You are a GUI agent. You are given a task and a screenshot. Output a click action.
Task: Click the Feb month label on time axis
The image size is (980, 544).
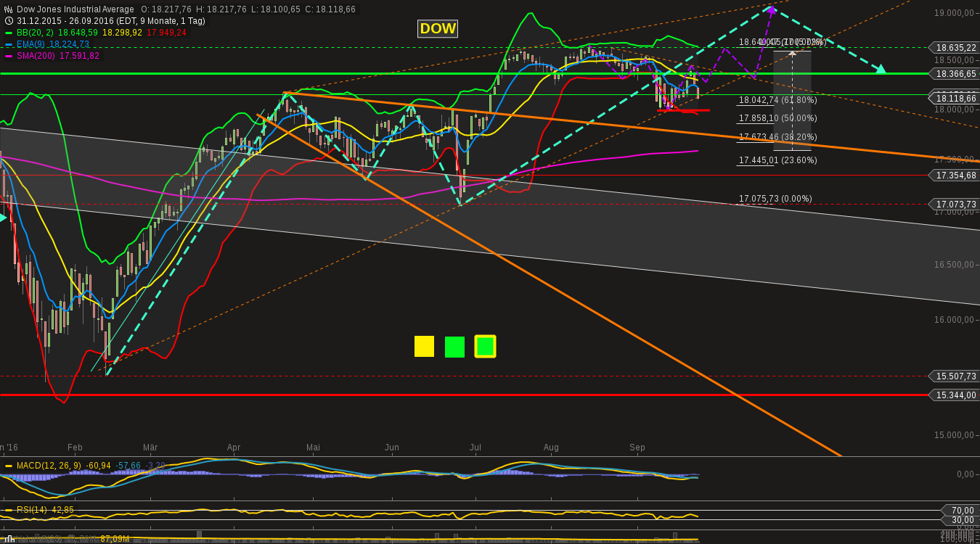(75, 448)
